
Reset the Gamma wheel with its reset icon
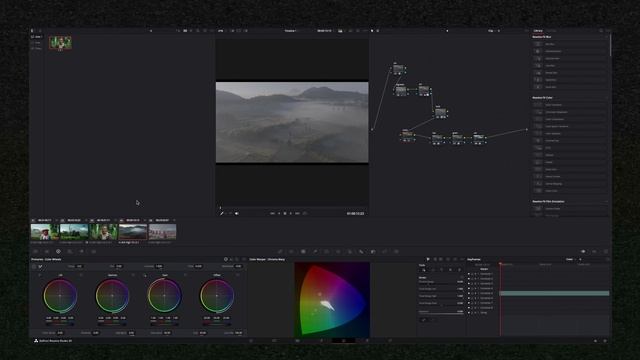[133, 276]
